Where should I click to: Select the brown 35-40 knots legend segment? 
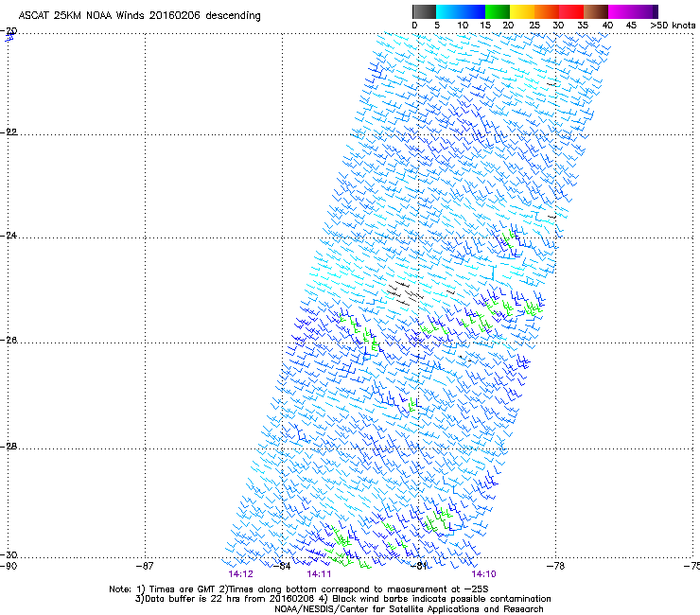pos(596,11)
